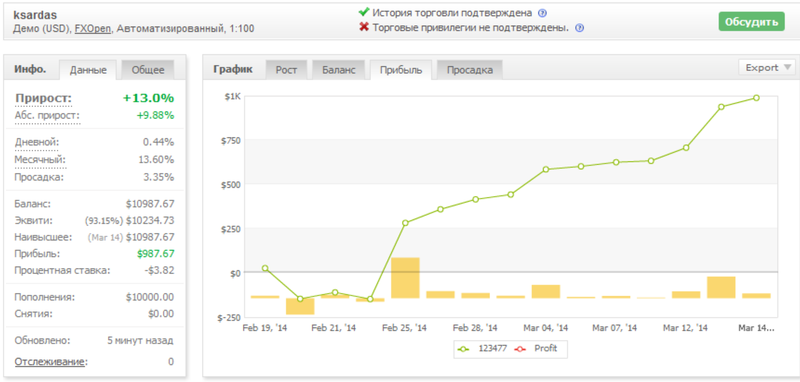Image resolution: width=800 pixels, height=382 pixels.
Task: Open the Export dropdown menu
Action: point(767,67)
